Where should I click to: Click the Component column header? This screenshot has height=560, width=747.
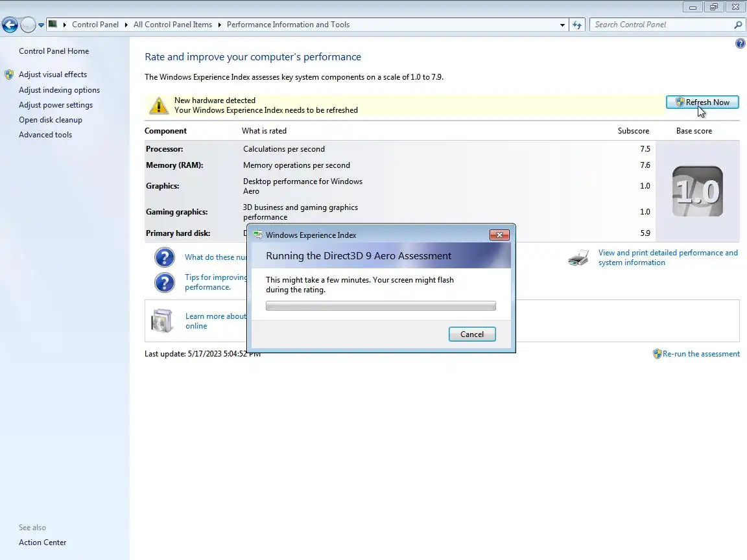pos(165,131)
